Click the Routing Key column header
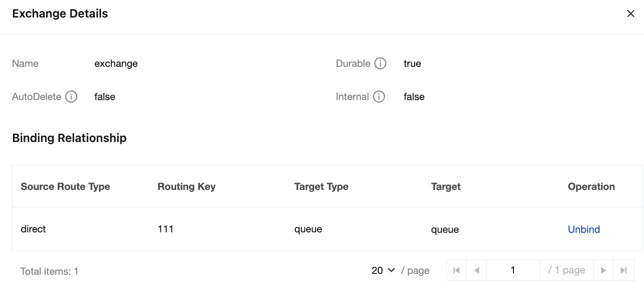Image resolution: width=644 pixels, height=284 pixels. point(186,187)
